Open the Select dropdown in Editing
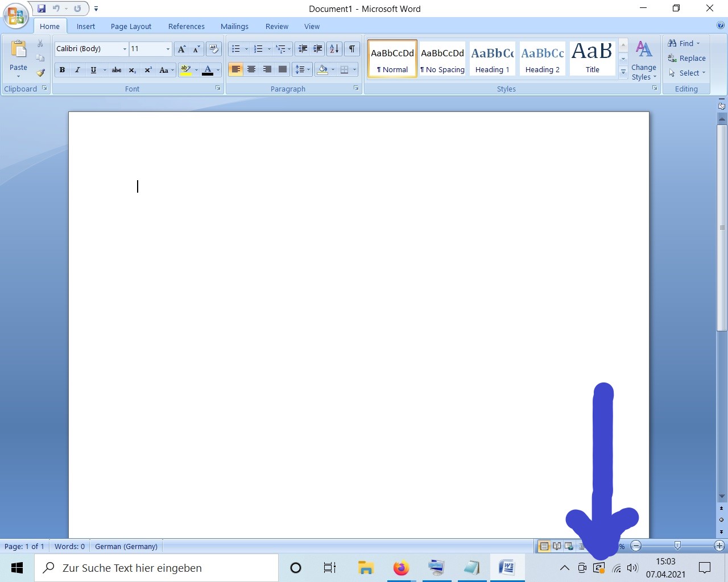This screenshot has width=728, height=582. click(688, 73)
